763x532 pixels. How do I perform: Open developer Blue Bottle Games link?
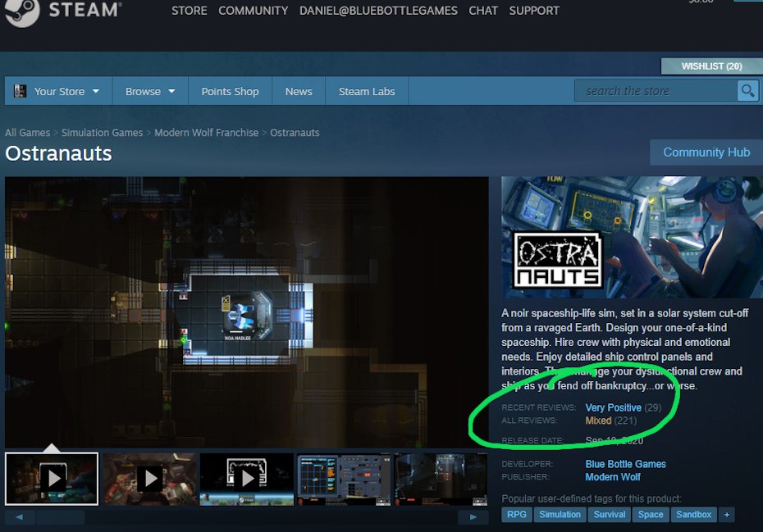[x=625, y=464]
